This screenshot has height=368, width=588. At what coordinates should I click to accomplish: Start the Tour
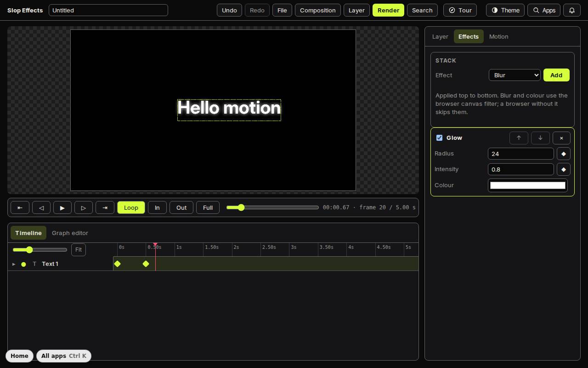(460, 10)
